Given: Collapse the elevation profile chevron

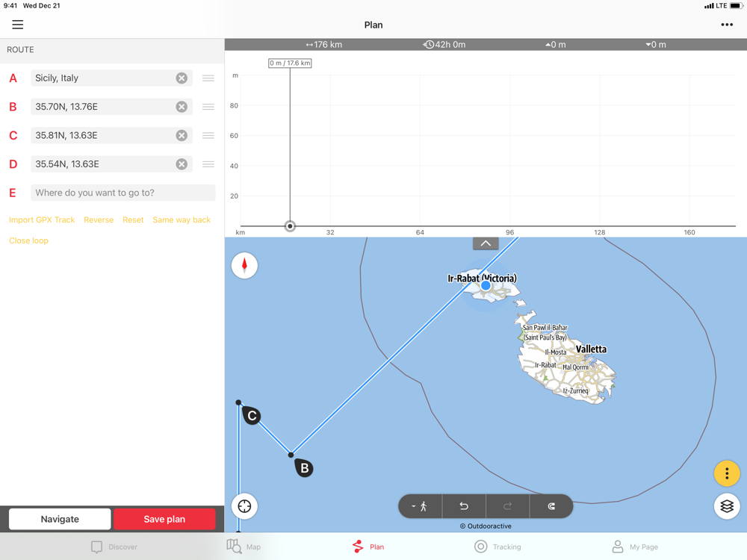Looking at the screenshot, I should [486, 243].
